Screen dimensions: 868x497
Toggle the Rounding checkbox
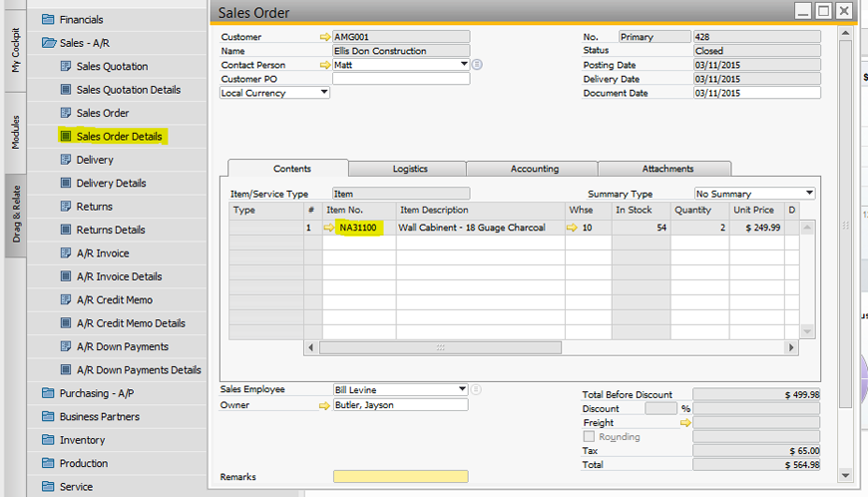pos(589,437)
